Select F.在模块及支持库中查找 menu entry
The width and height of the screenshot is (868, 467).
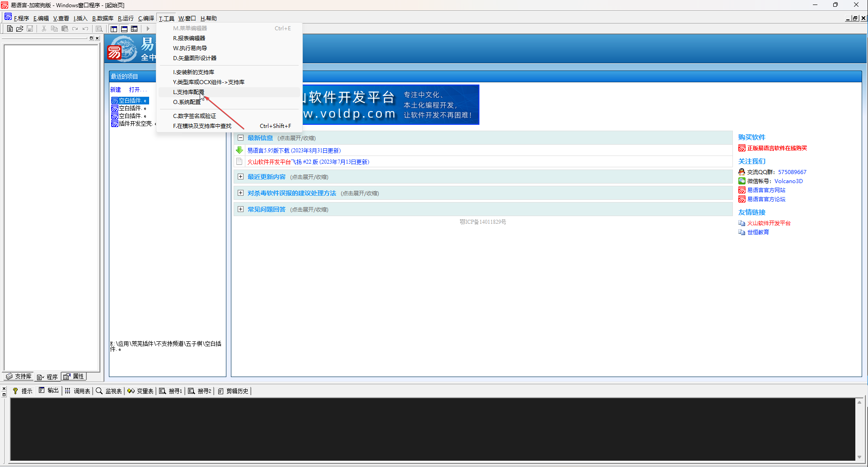point(229,126)
